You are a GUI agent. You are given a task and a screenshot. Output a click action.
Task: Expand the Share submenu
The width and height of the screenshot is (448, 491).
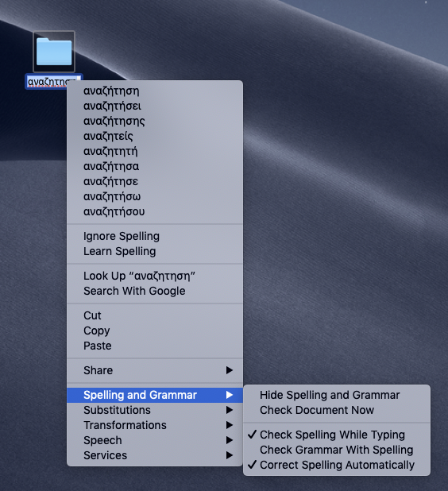pos(155,370)
